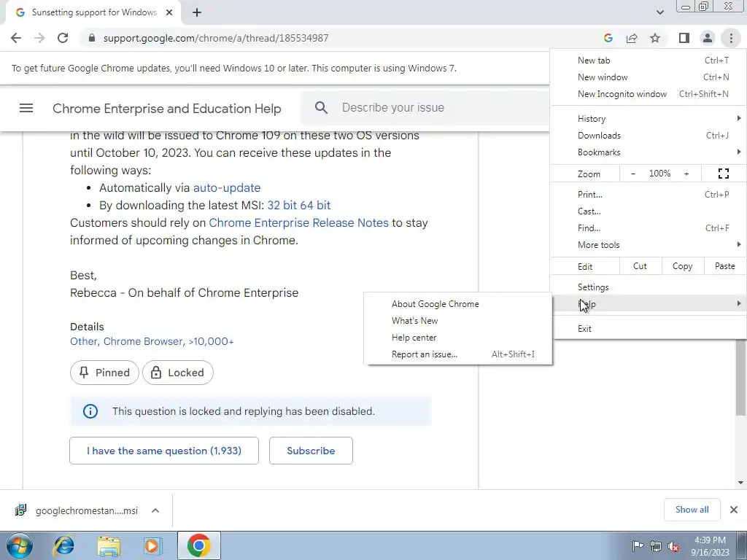Open the Windows Start menu

coord(20,545)
